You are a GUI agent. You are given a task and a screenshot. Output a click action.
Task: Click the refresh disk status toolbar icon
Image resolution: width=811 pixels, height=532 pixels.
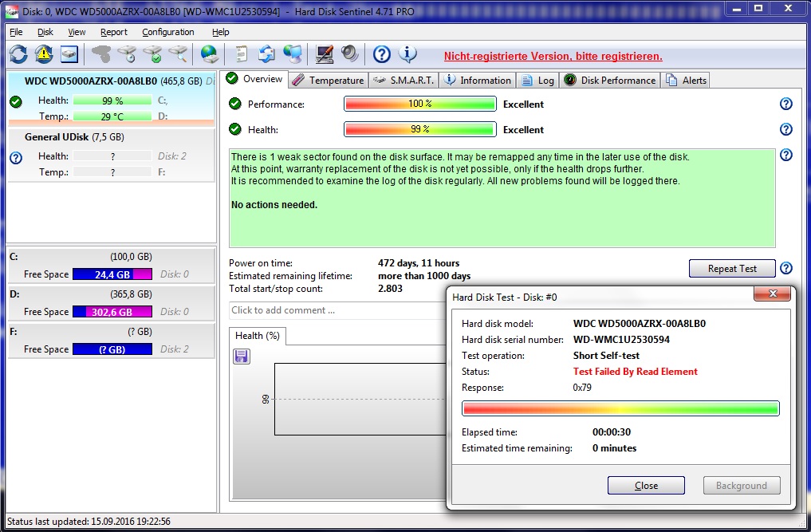coord(18,53)
